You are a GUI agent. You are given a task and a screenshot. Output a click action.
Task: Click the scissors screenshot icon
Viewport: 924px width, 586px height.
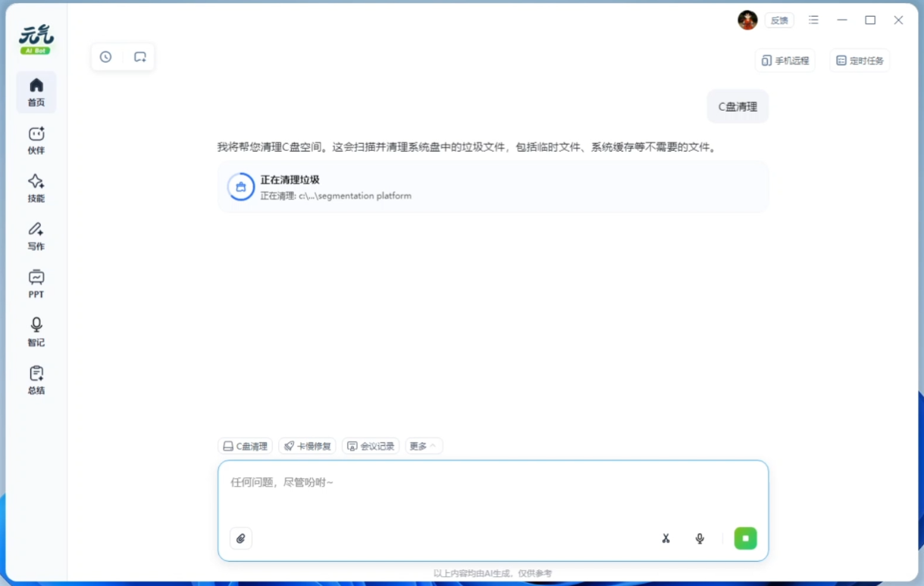[666, 538]
